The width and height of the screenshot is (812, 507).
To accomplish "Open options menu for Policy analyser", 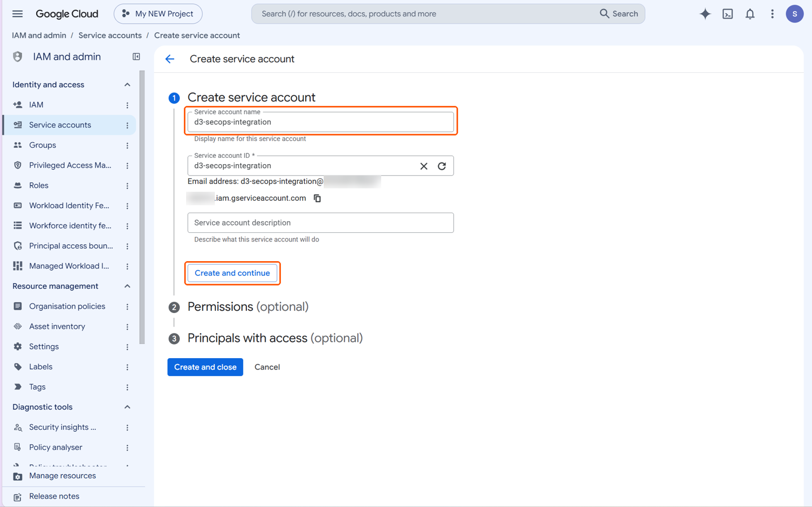I will tap(127, 447).
